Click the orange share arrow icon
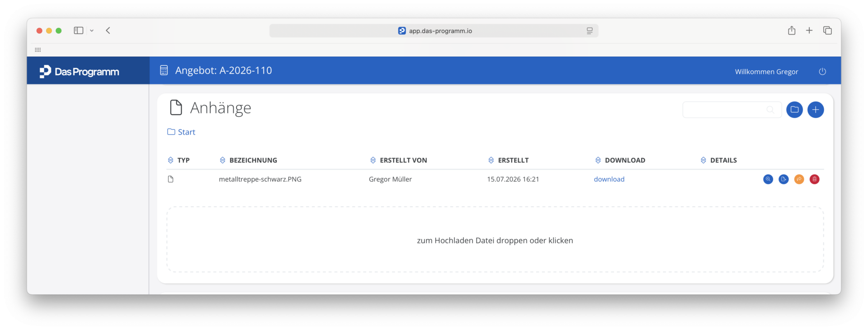 (x=799, y=179)
